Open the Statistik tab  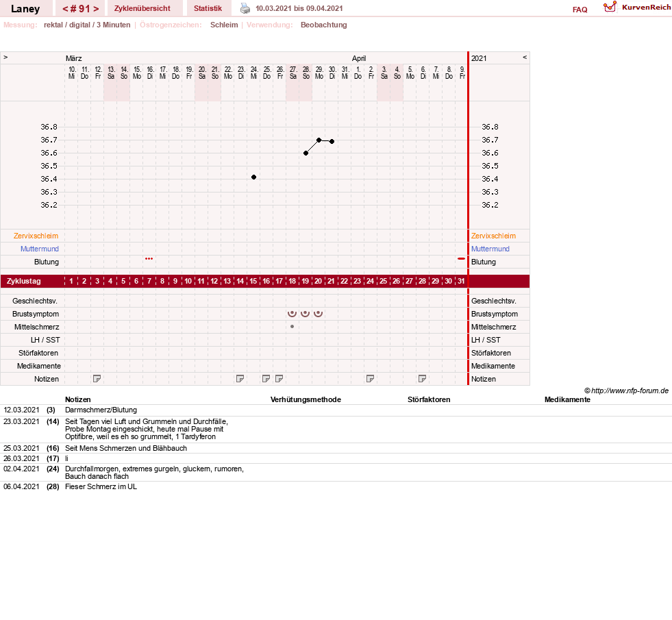pyautogui.click(x=208, y=9)
